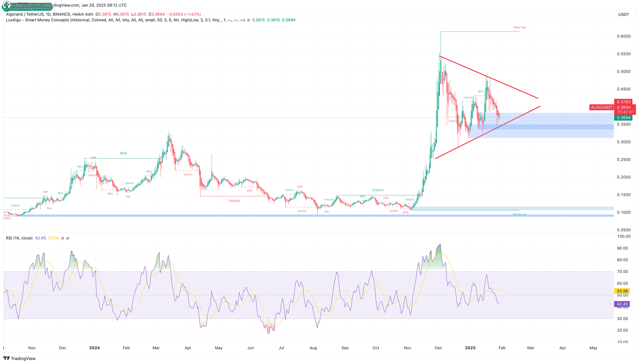Viewport: 641px width, 364px height.
Task: Click the Aug label on time axis
Action: 313,348
